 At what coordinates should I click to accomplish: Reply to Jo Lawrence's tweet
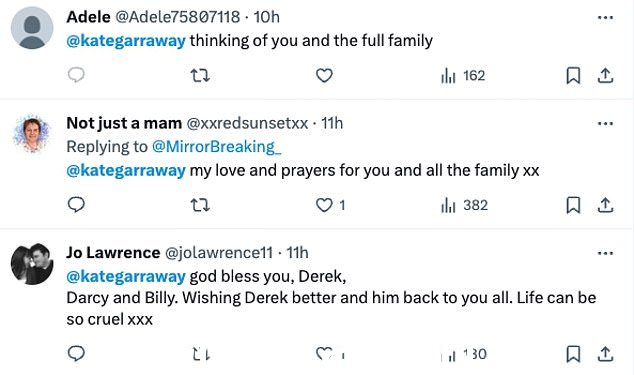(x=76, y=354)
